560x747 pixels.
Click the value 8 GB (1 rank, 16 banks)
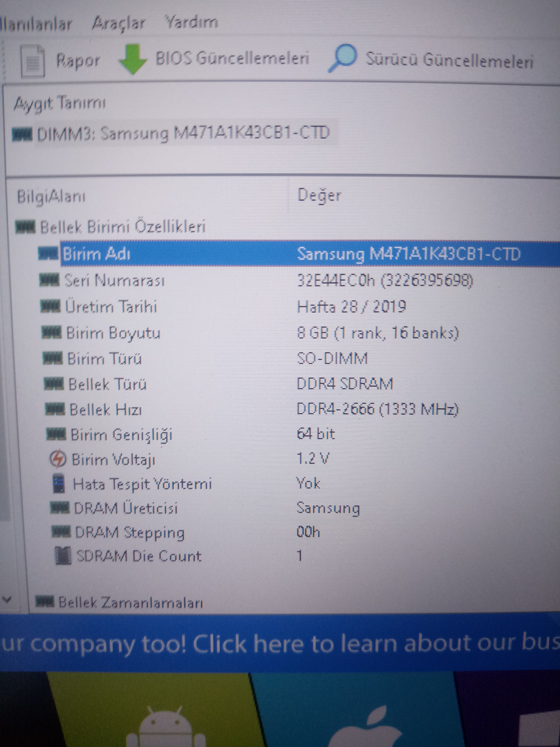click(378, 333)
